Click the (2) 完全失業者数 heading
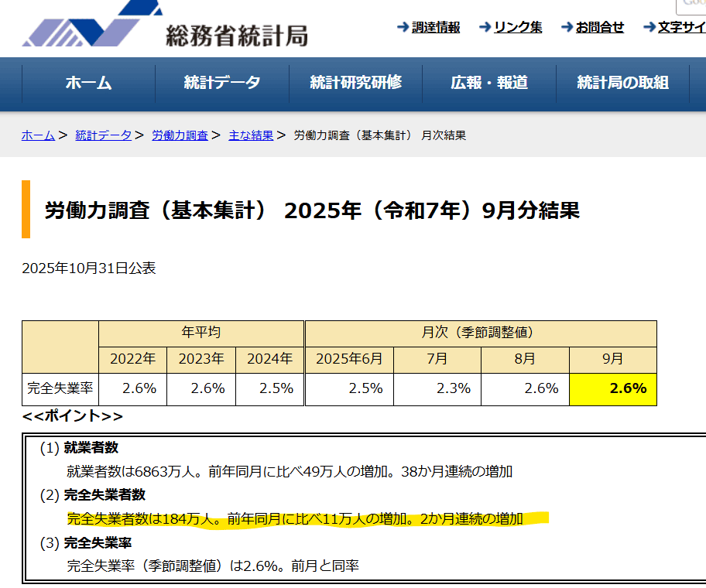 [93, 495]
